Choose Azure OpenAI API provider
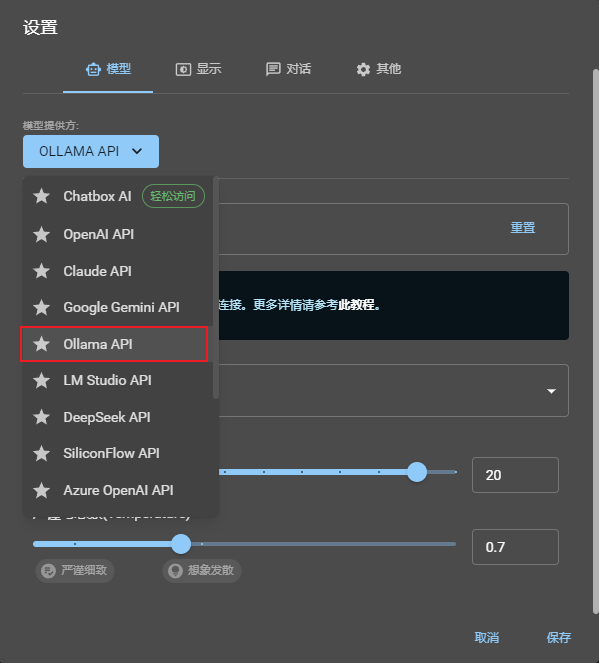Viewport: 599px width, 663px height. [x=118, y=490]
